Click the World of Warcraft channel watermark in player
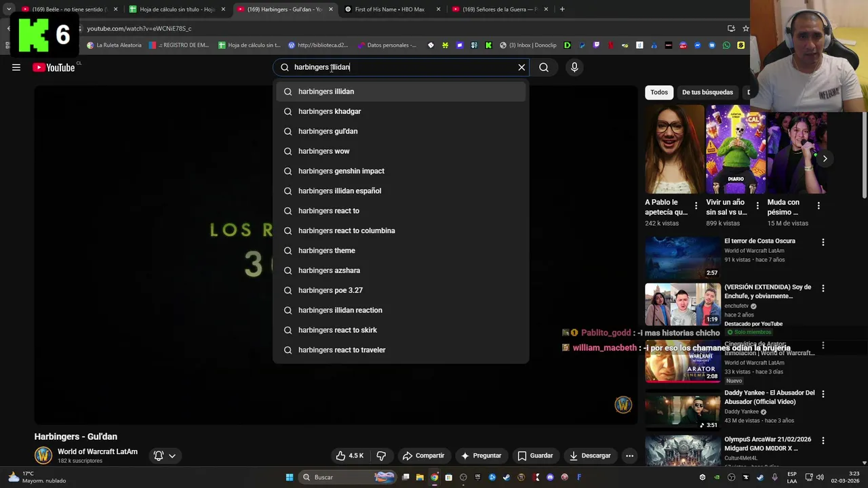This screenshot has height=488, width=868. (x=623, y=405)
